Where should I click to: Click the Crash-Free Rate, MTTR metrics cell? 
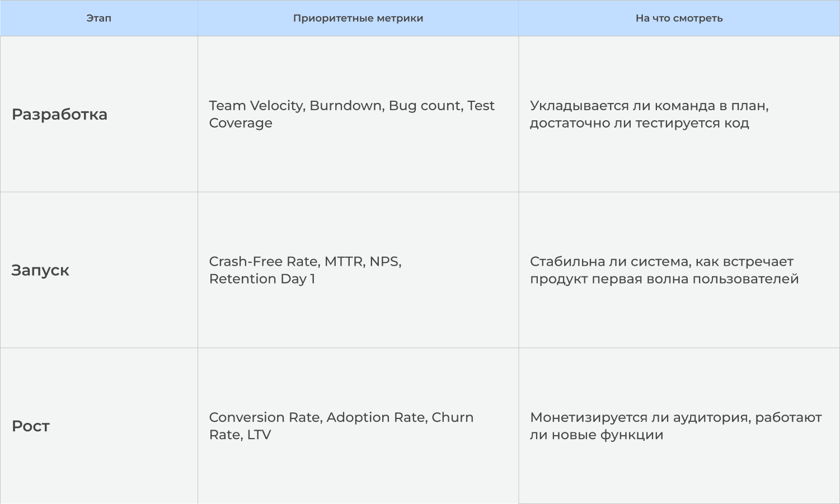pyautogui.click(x=358, y=270)
